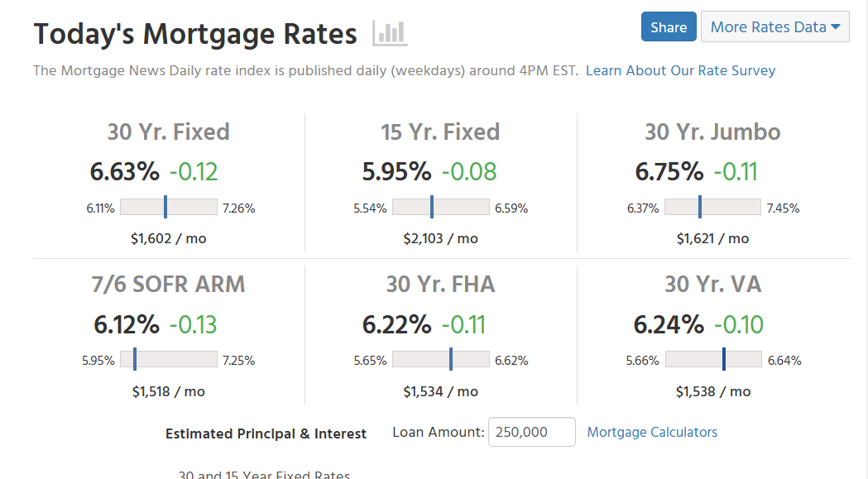Viewport: 868px width, 479px height.
Task: Click the 30 Yr. Fixed rate range bar
Action: (169, 207)
